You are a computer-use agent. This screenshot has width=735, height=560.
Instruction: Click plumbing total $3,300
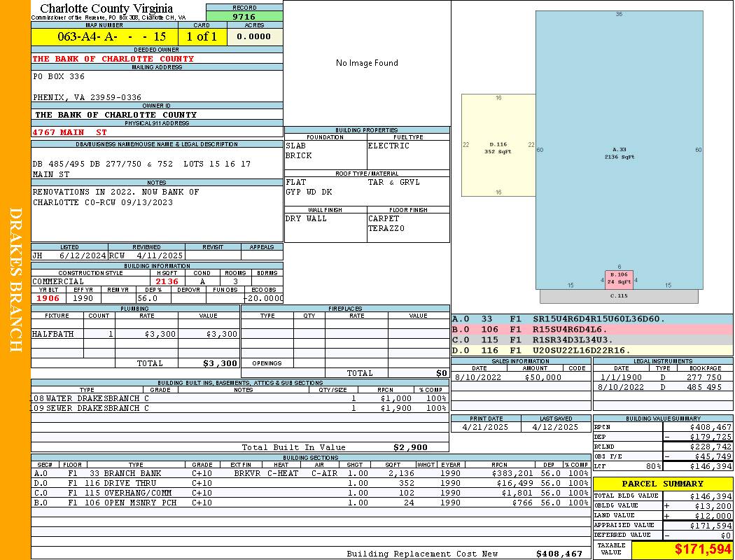(x=220, y=363)
